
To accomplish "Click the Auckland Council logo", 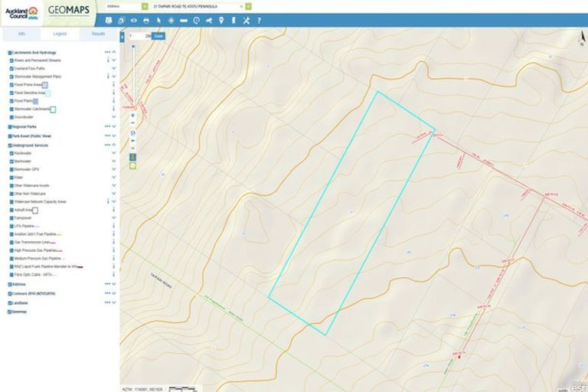I will click(x=22, y=12).
